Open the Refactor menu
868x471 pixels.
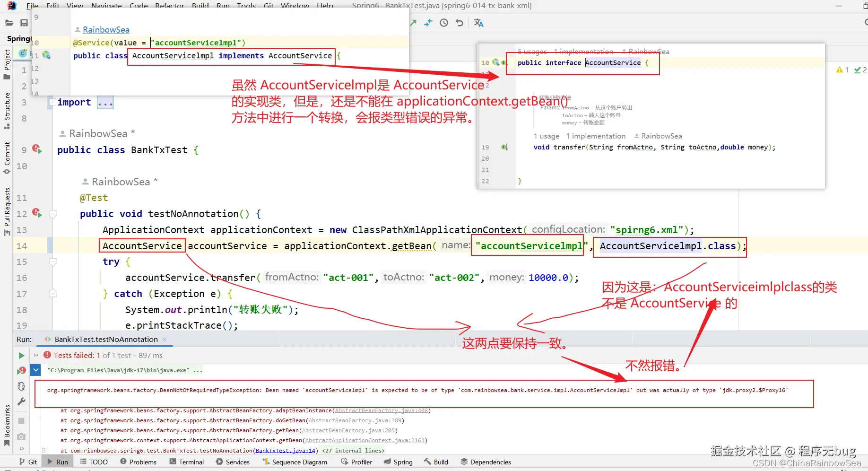pyautogui.click(x=170, y=6)
